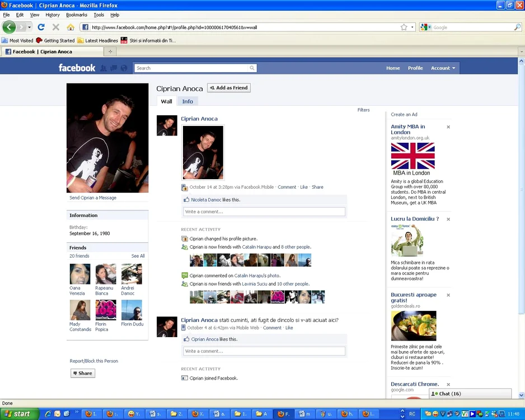This screenshot has height=420, width=525.
Task: Close the Amity MBA in London ad
Action: [x=448, y=127]
